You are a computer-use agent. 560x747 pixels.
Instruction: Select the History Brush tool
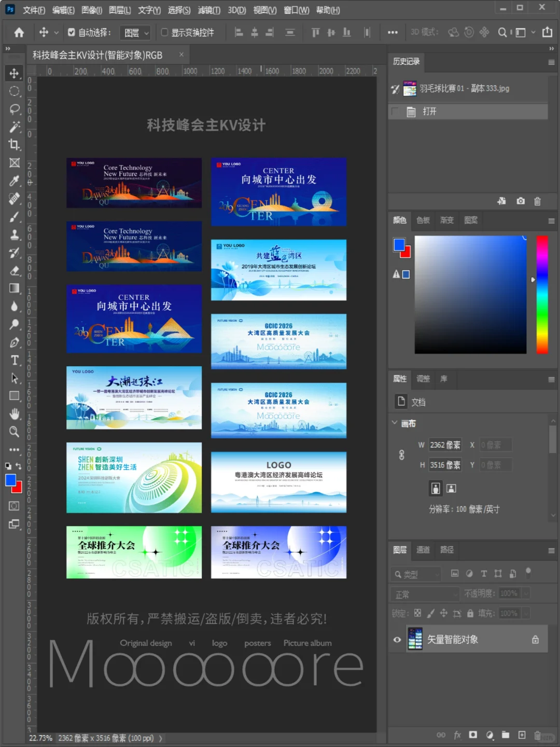[15, 253]
